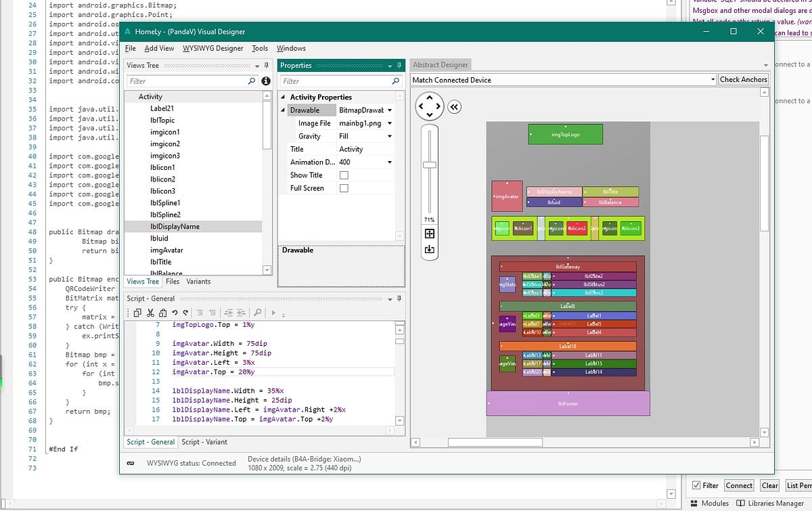This screenshot has height=511, width=812.
Task: Collapse designer controls with double-chevron button
Action: click(454, 107)
